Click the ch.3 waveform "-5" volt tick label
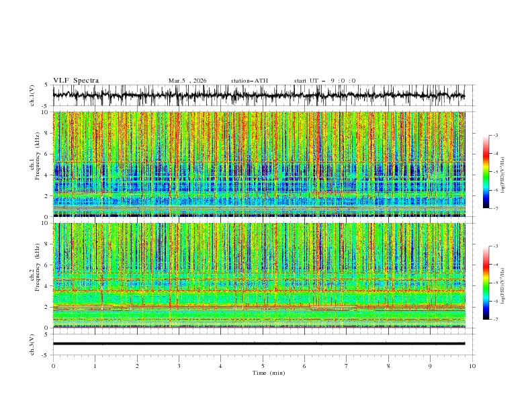532x411 pixels. (x=45, y=355)
